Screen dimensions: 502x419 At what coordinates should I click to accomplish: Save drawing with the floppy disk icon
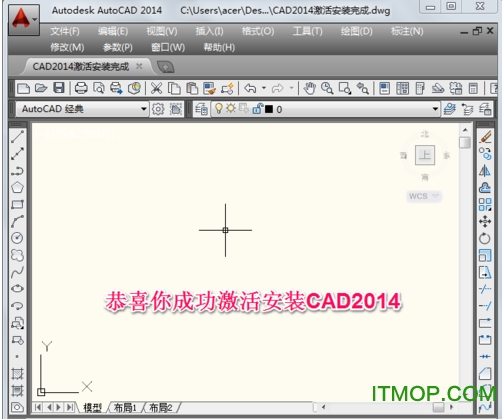[59, 88]
